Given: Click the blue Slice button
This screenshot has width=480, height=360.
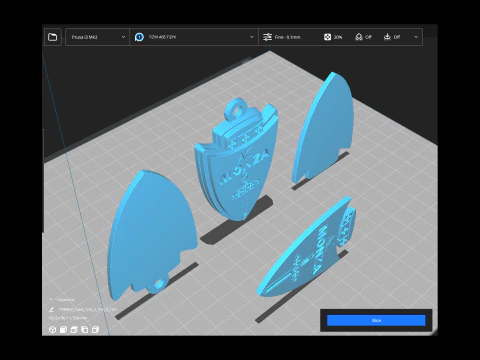Looking at the screenshot, I should 376,320.
